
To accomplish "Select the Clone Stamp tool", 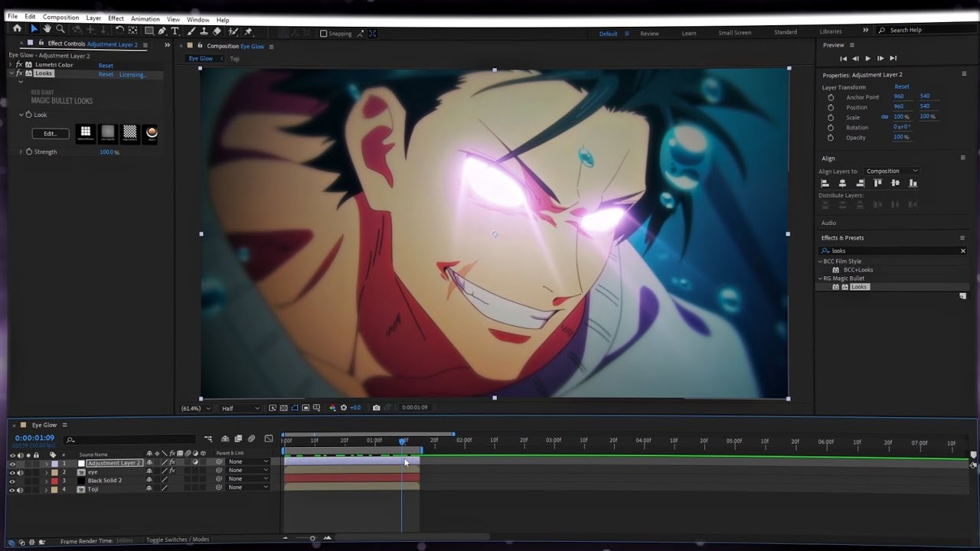I will click(204, 31).
